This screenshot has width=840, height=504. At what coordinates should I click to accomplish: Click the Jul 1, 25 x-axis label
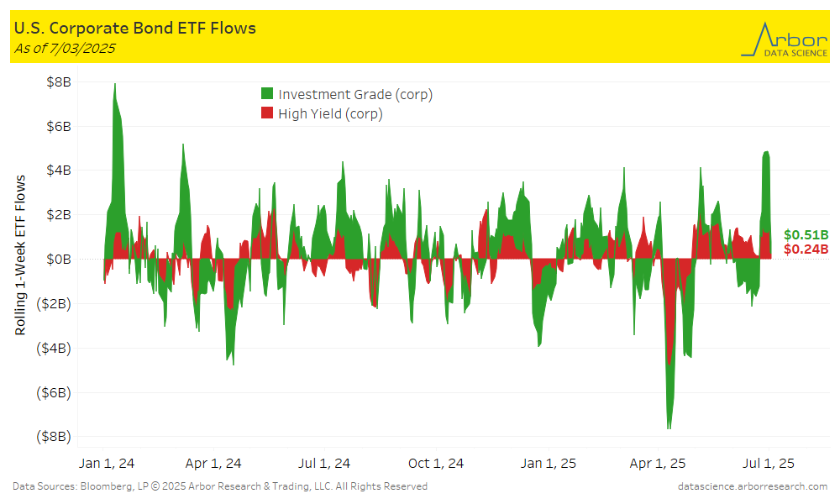click(767, 463)
